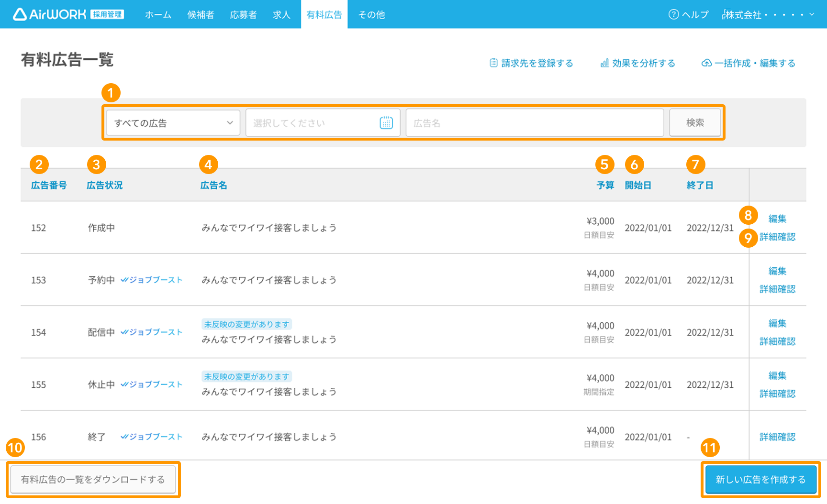Sort by 広告名 column header
Screen dimensions: 827x504
point(213,185)
